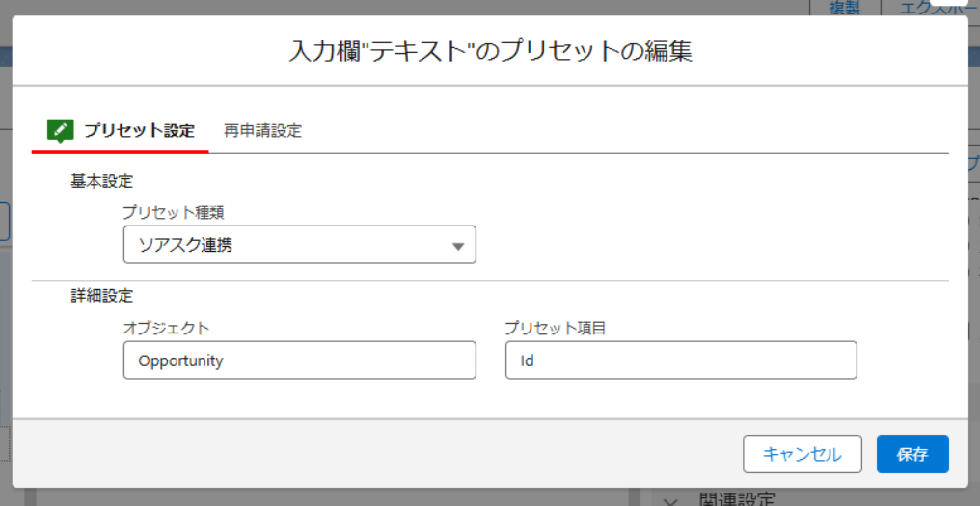Viewport: 980px width, 506px height.
Task: Click the dialog title 入力欄"テキスト"のプリセットの編集
Action: (490, 52)
